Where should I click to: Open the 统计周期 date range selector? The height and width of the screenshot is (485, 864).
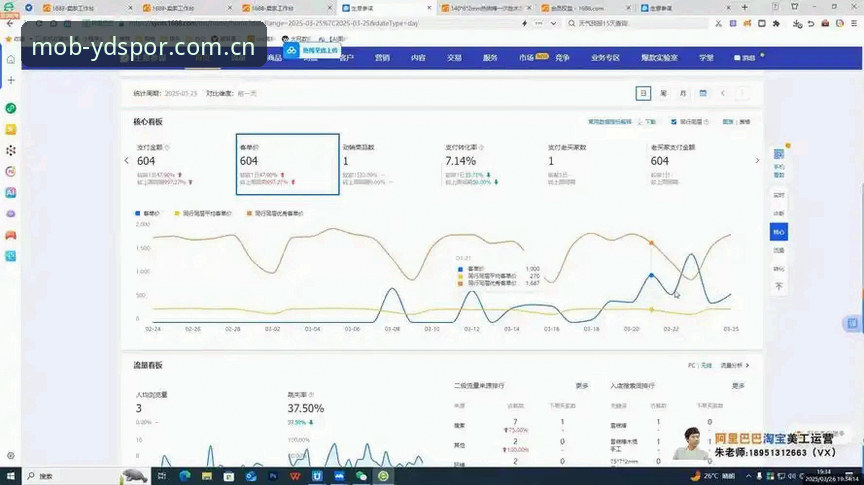[x=165, y=94]
